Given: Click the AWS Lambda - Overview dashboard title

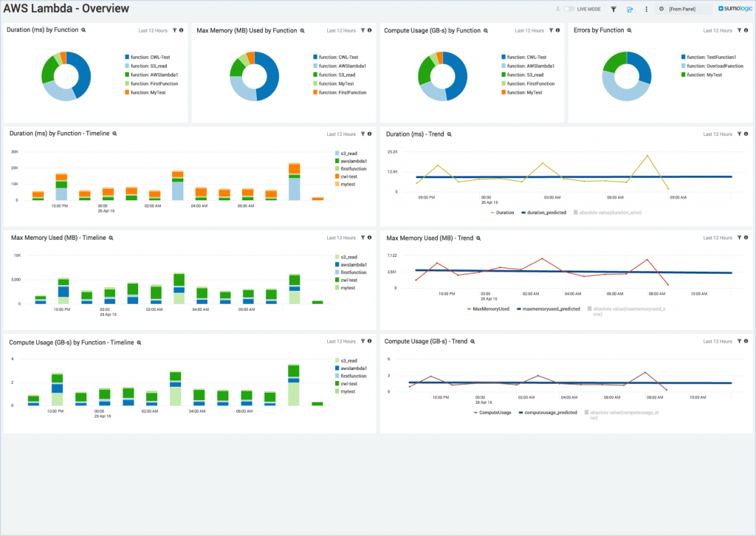Looking at the screenshot, I should click(66, 8).
